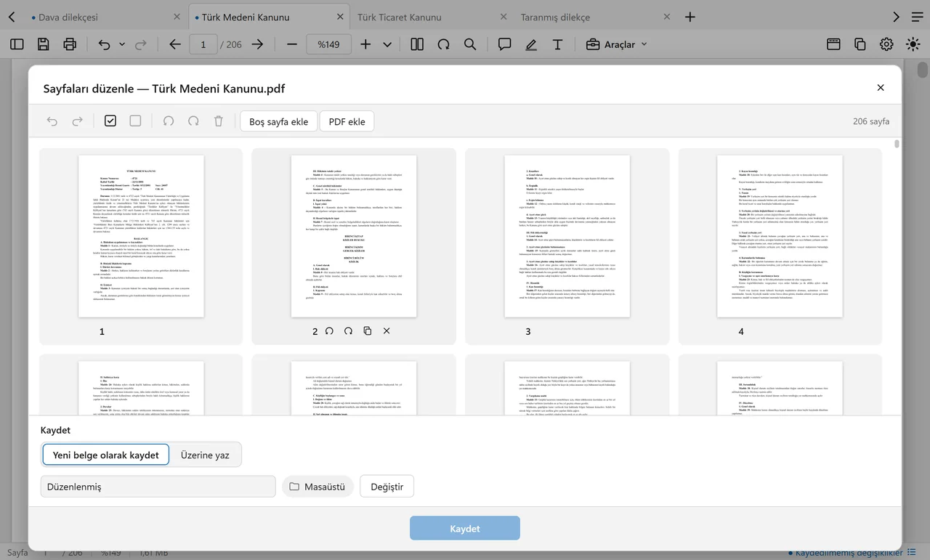Open the zoom level dropdown chevron
Viewport: 930px width, 560px height.
pyautogui.click(x=387, y=44)
